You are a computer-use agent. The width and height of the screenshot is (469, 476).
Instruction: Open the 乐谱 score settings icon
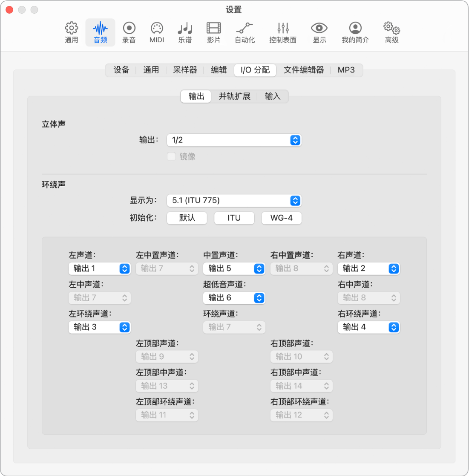point(185,32)
